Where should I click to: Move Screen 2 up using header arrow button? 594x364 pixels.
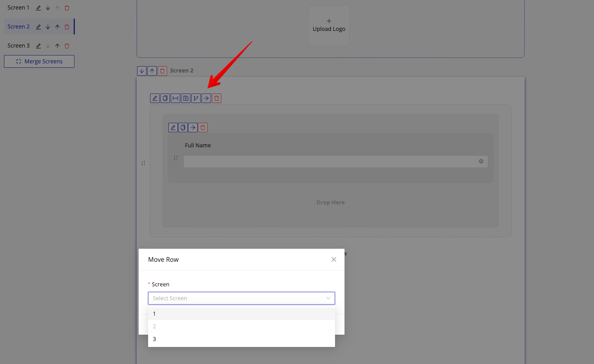coord(152,71)
